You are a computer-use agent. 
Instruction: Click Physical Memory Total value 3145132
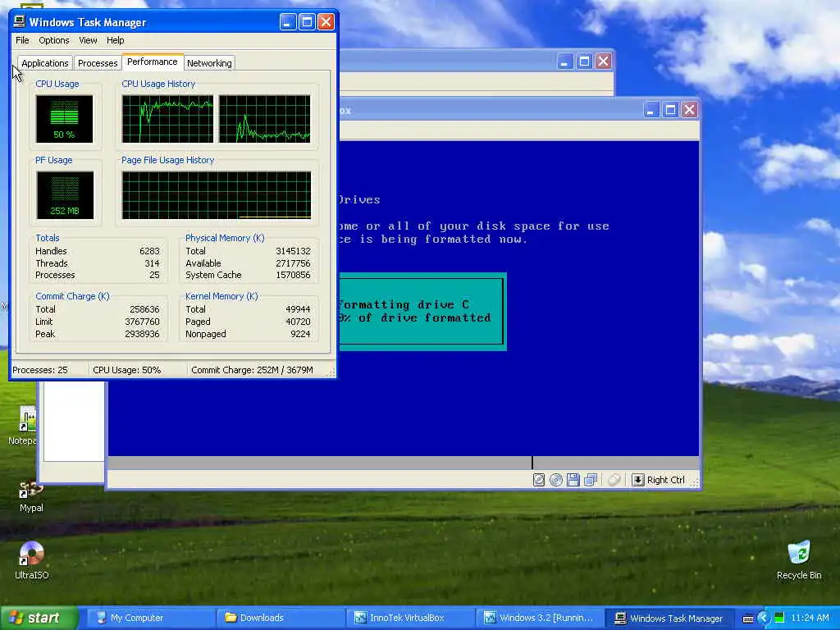coord(293,251)
